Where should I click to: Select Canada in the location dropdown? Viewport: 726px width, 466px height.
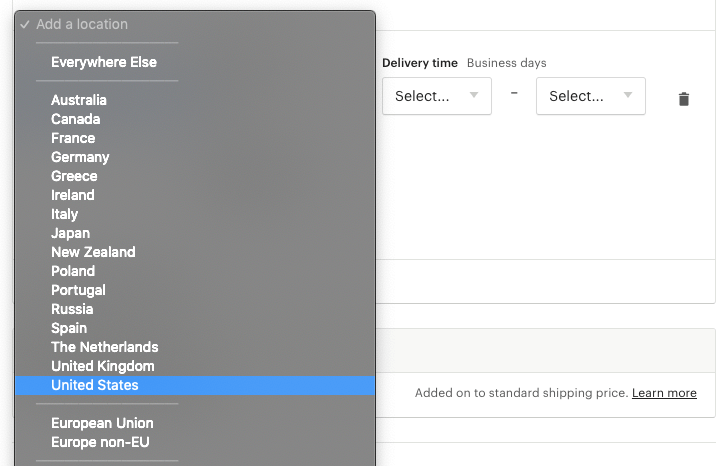[x=195, y=119]
